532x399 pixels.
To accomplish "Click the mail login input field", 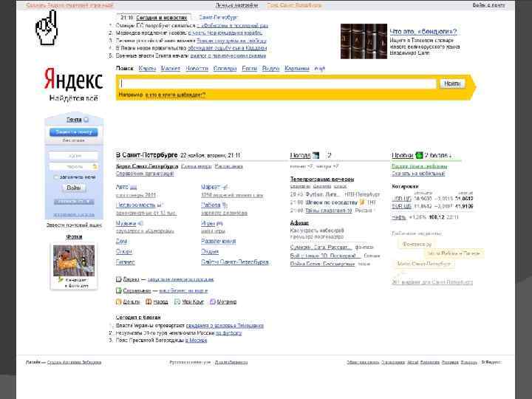I will pyautogui.click(x=74, y=156).
